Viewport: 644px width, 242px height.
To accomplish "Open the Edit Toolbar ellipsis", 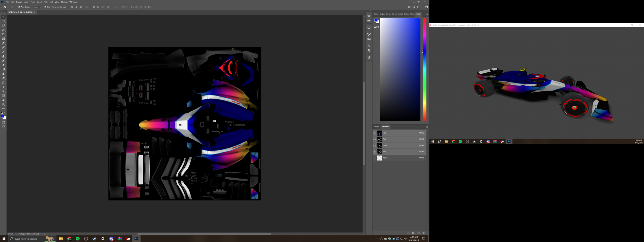I will (3, 109).
